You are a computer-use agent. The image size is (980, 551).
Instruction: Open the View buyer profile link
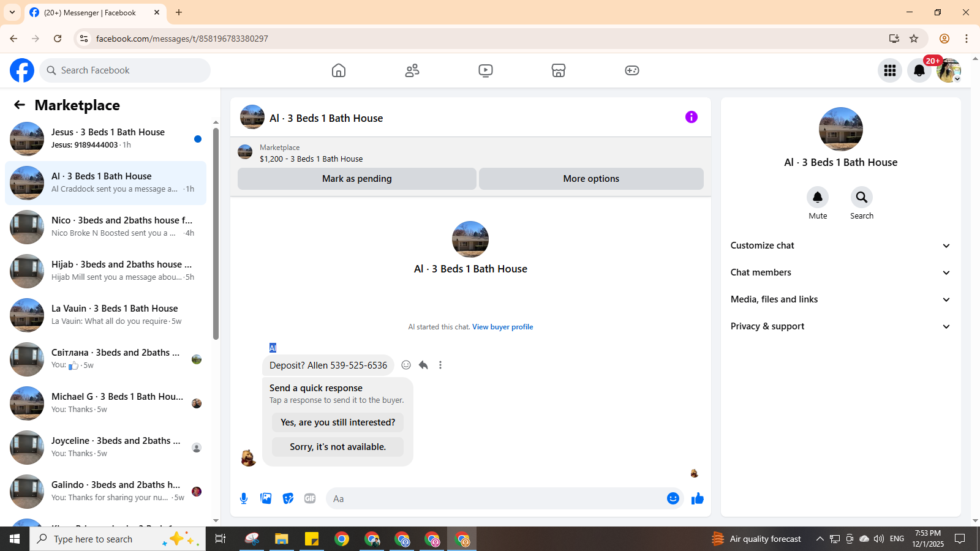[502, 327]
